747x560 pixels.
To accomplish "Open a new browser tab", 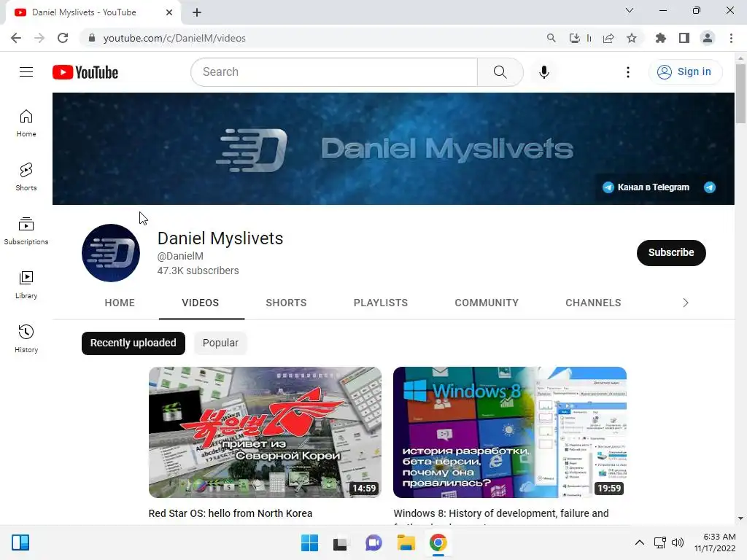I will pyautogui.click(x=197, y=12).
